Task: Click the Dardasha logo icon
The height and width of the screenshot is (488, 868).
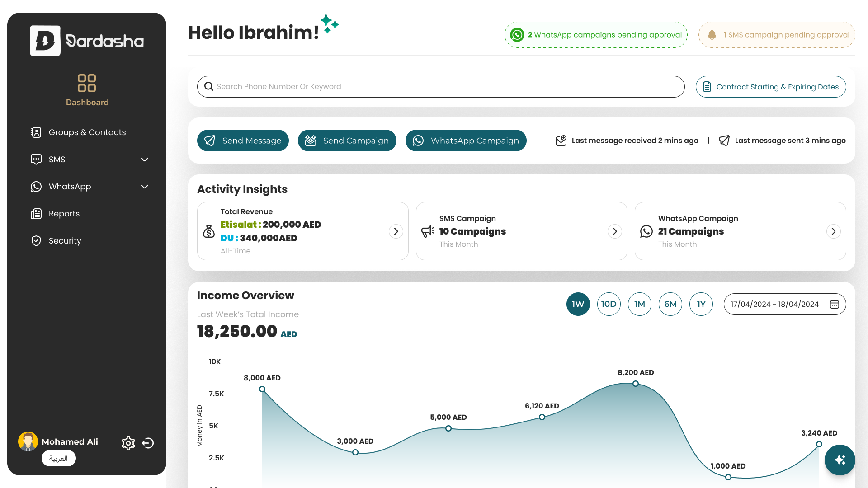Action: tap(45, 41)
